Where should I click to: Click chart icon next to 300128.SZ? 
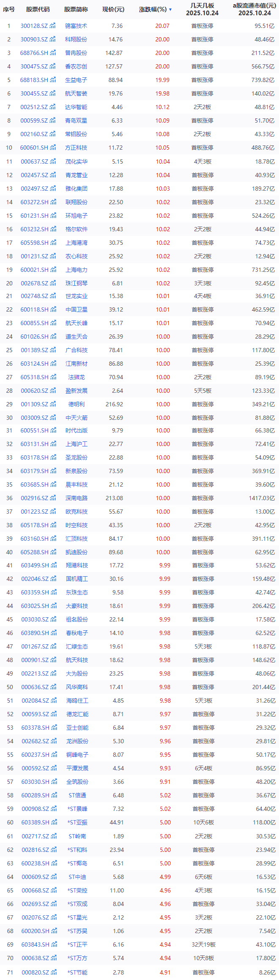point(52,26)
